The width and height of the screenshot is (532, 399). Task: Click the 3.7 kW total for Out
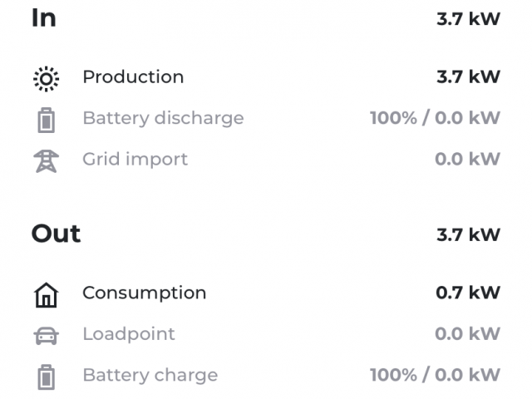click(x=468, y=234)
